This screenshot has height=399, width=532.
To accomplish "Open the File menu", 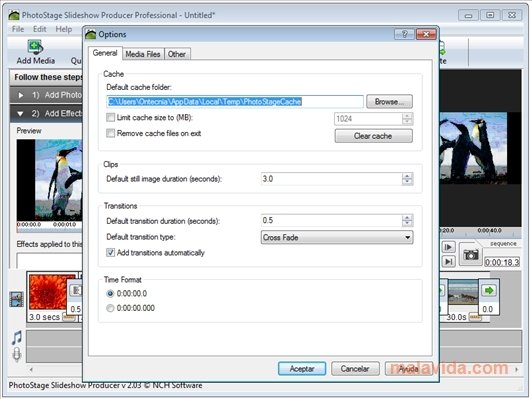I will pos(18,29).
